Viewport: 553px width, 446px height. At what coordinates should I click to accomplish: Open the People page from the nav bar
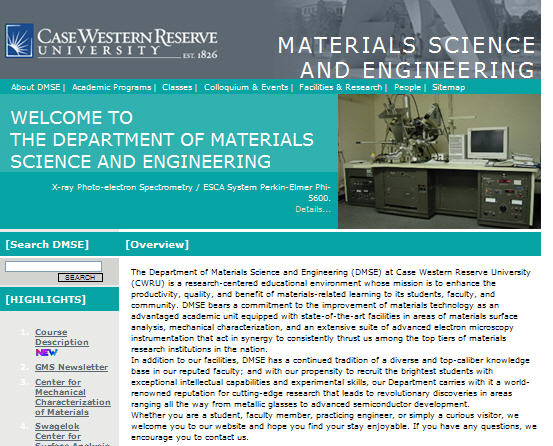point(407,87)
